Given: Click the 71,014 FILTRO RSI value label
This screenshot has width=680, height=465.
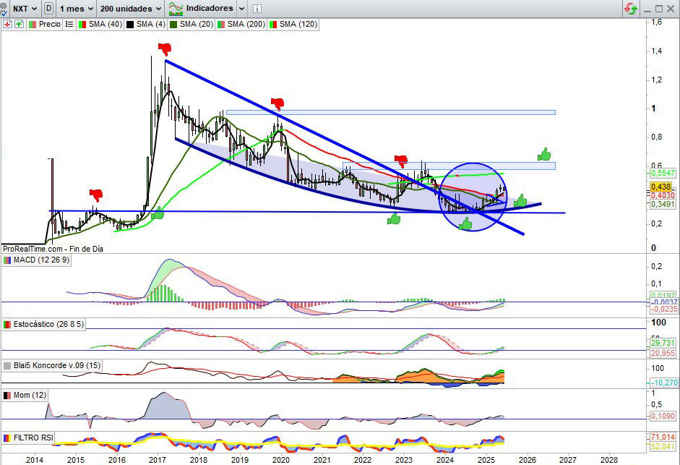Looking at the screenshot, I should point(662,437).
